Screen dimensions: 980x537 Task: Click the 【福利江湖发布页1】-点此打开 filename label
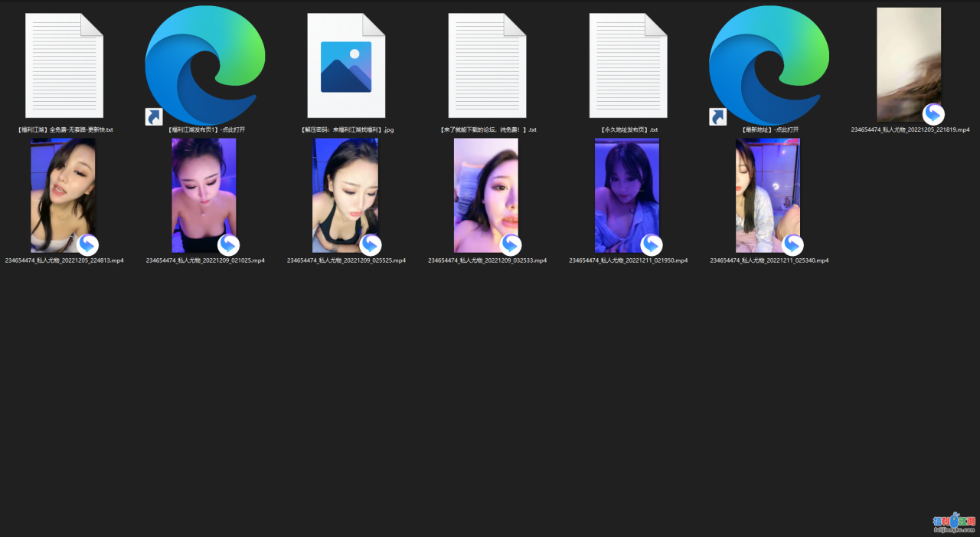(x=205, y=130)
